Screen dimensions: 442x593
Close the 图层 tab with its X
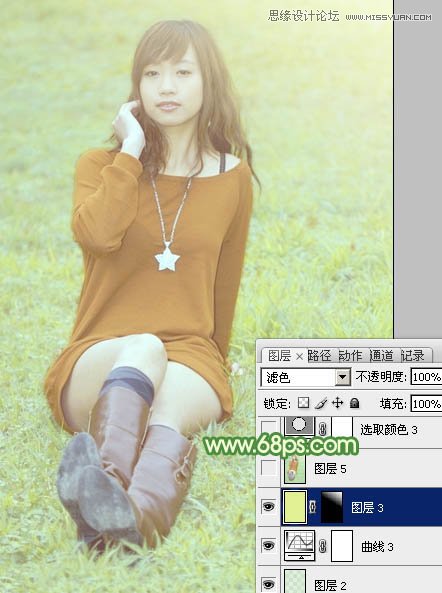pyautogui.click(x=299, y=356)
